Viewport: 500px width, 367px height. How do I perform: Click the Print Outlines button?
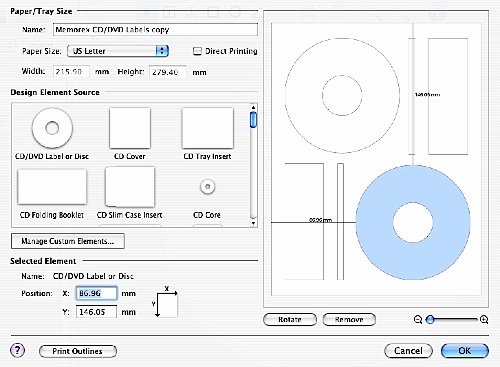pos(78,351)
